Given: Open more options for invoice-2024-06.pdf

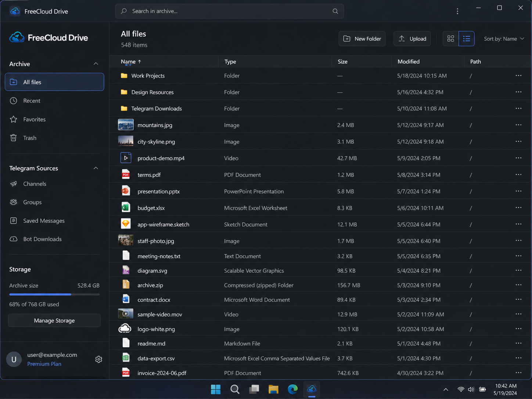Looking at the screenshot, I should [x=518, y=373].
